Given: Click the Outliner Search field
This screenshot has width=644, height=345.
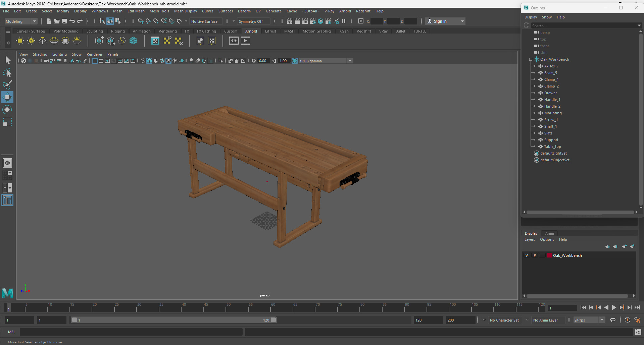Looking at the screenshot, I should coord(583,25).
